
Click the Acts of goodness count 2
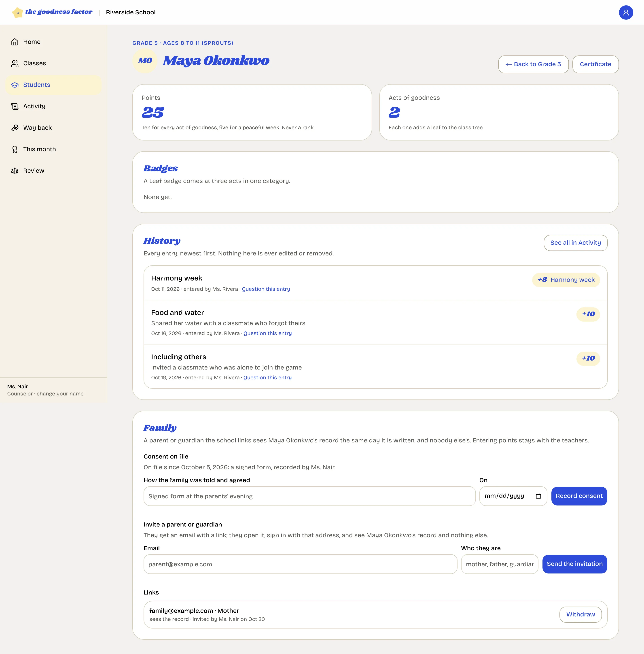pyautogui.click(x=394, y=113)
